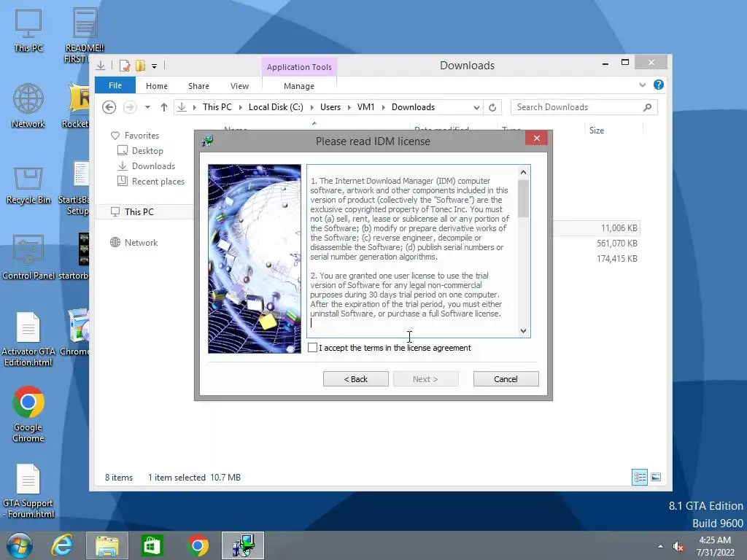The width and height of the screenshot is (747, 560).
Task: Click Local Disk (C:) in breadcrumb
Action: (x=276, y=107)
